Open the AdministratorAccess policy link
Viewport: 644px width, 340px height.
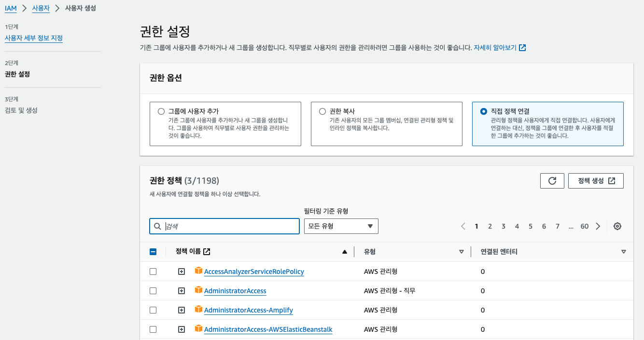pos(235,291)
